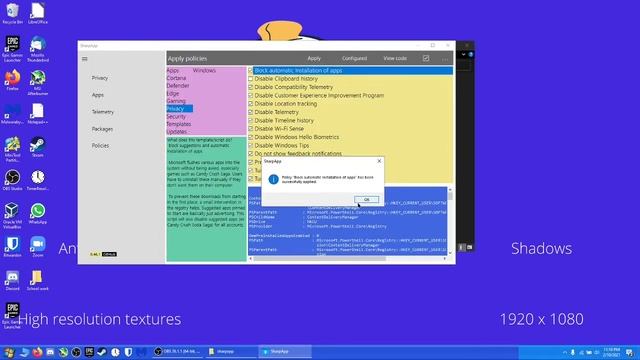Expand hidden system tray icons chevron
The image size is (640, 360).
564,352
